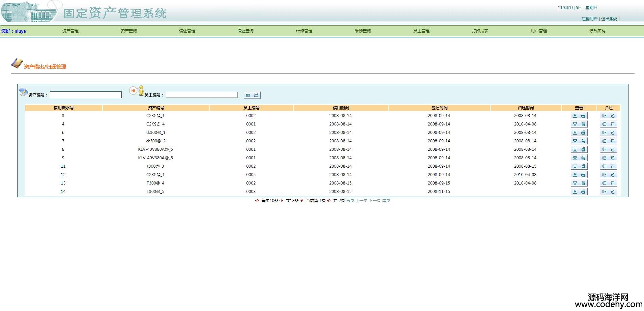Click 查看 in row with serial 9
The height and width of the screenshot is (311, 644).
[x=579, y=158]
